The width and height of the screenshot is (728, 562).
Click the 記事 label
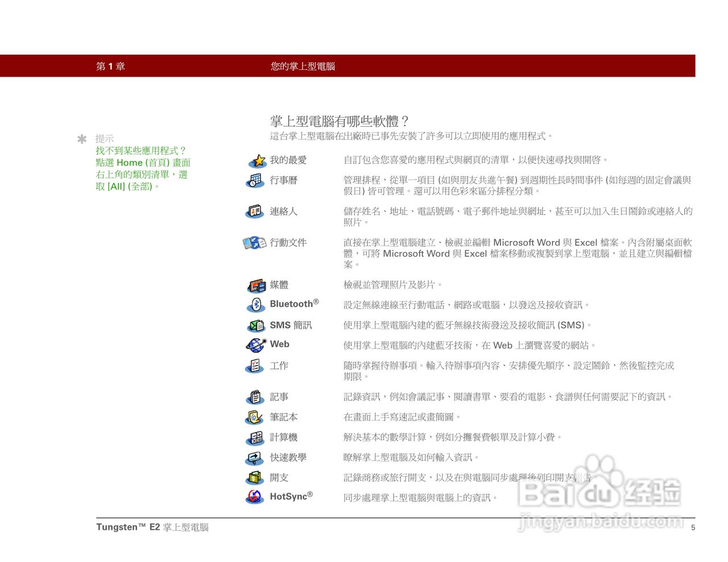pyautogui.click(x=279, y=397)
